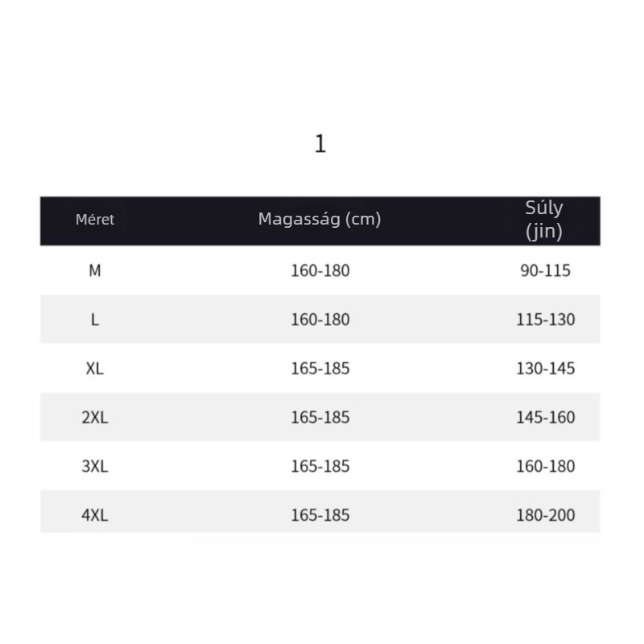Click the 115-130 weight value
This screenshot has width=644, height=644.
pyautogui.click(x=546, y=320)
